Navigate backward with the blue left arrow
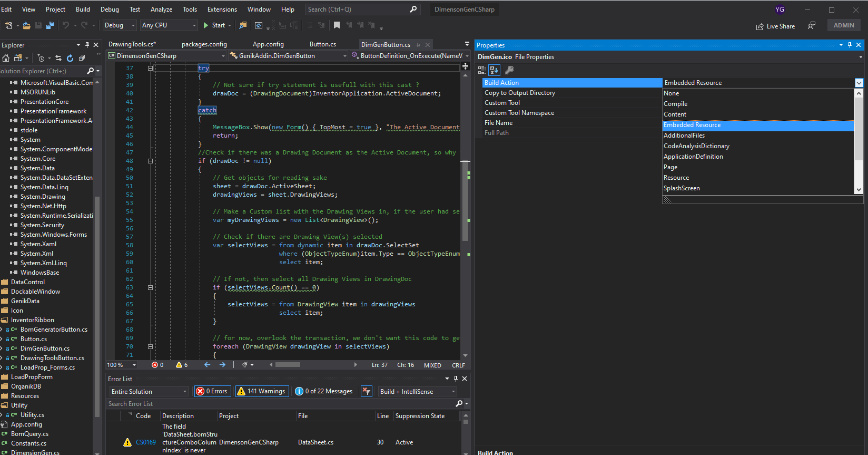This screenshot has width=868, height=455. [207, 365]
